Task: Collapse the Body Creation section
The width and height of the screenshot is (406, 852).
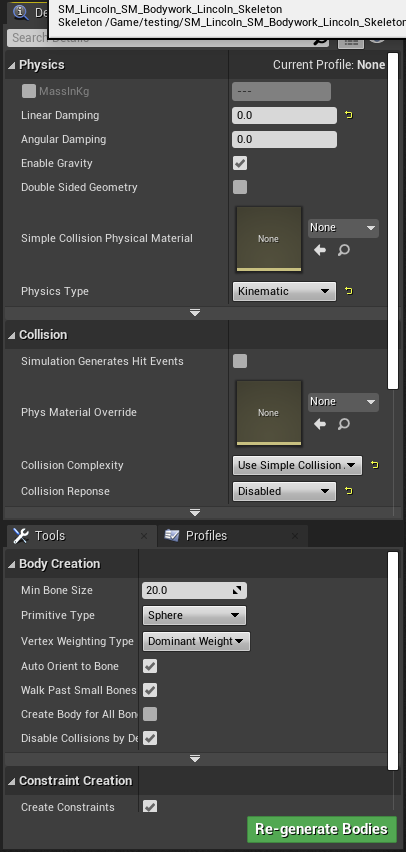Action: point(12,564)
